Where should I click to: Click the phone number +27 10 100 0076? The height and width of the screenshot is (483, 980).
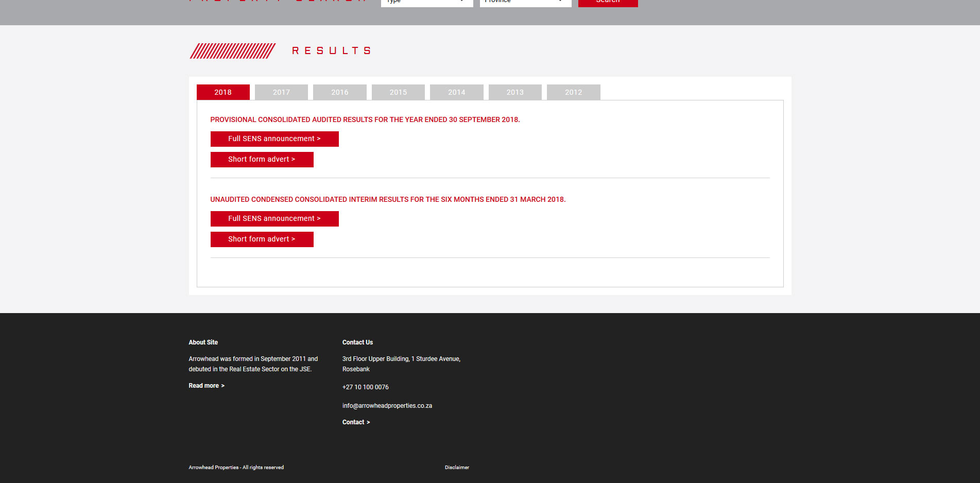click(365, 387)
